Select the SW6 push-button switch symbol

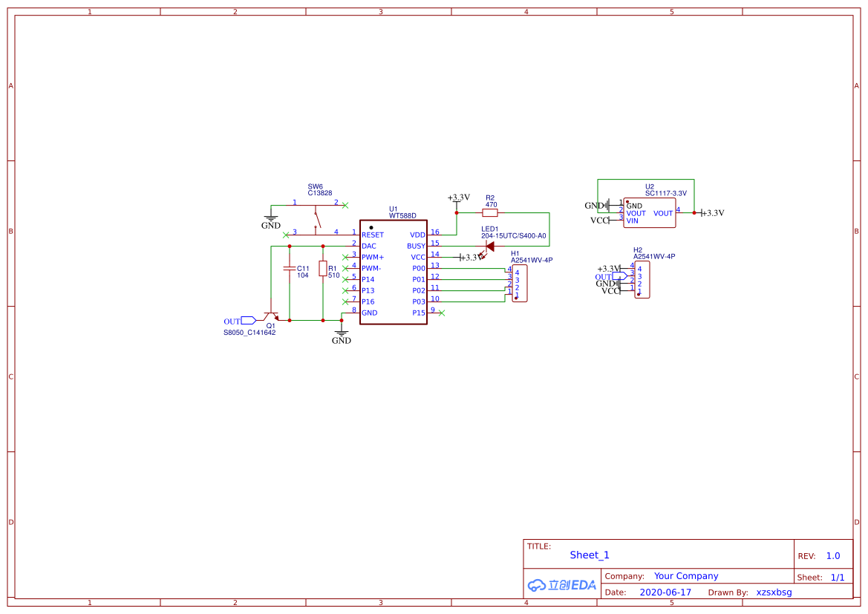[x=316, y=220]
